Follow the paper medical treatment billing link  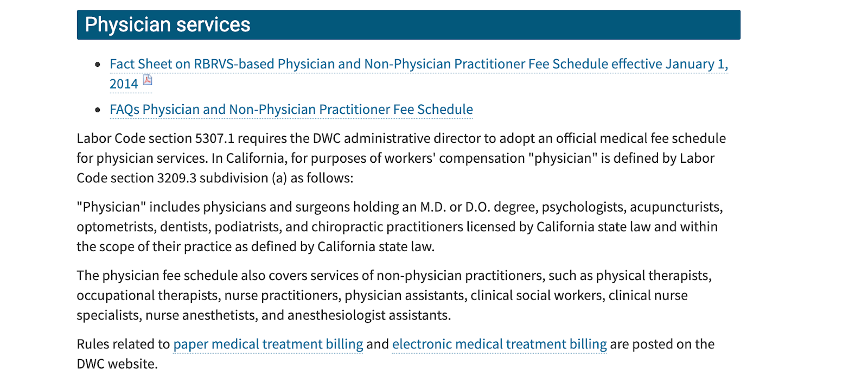point(268,344)
